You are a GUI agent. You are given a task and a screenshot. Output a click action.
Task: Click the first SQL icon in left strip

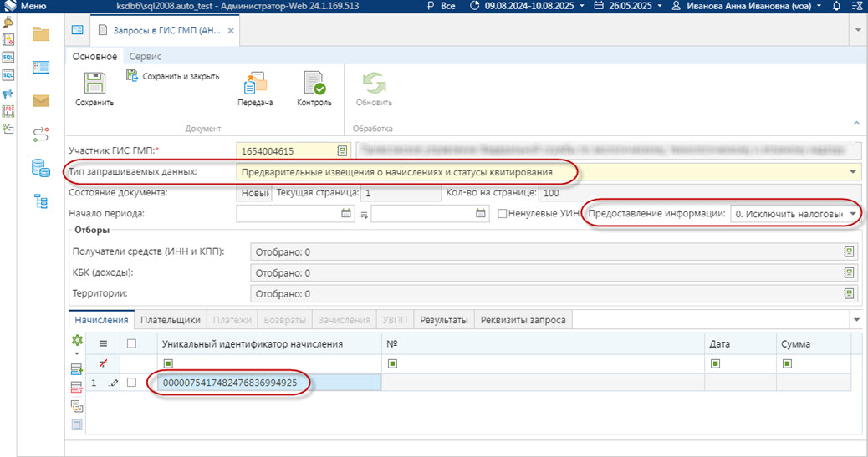(x=8, y=58)
